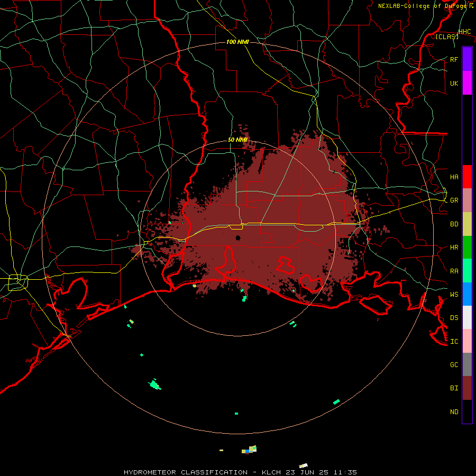This screenshot has width=476, height=476.
Task: Click the "BD" legend label
Action: coord(454,224)
